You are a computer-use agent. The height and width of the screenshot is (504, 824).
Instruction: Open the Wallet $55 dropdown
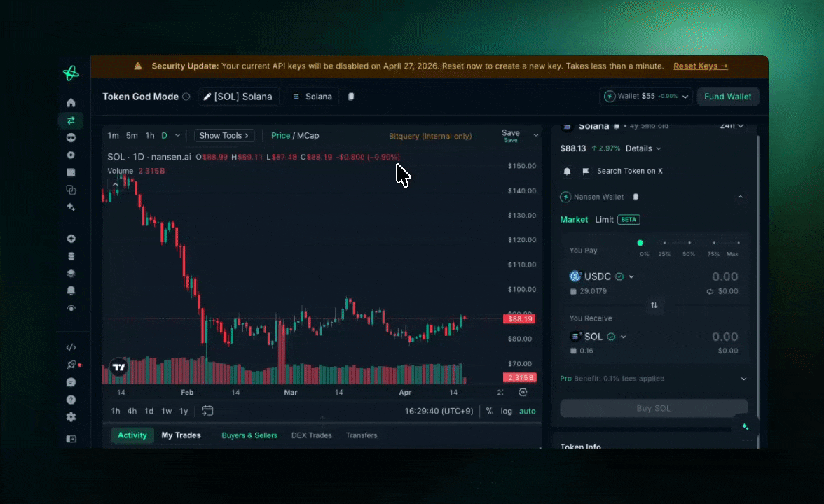tap(645, 97)
